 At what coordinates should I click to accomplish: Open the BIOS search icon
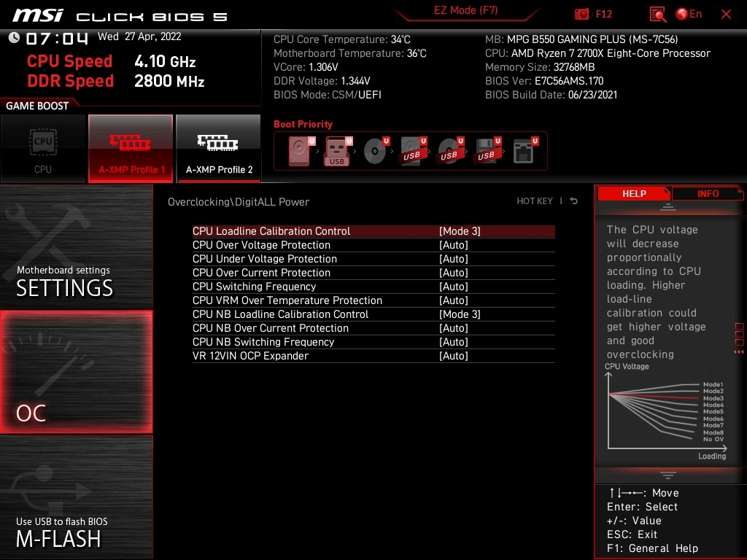657,14
